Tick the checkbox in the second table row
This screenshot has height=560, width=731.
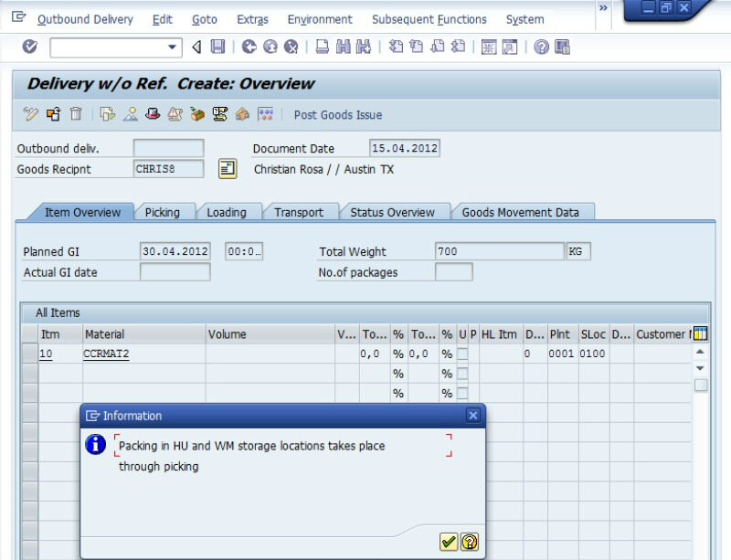pos(462,374)
